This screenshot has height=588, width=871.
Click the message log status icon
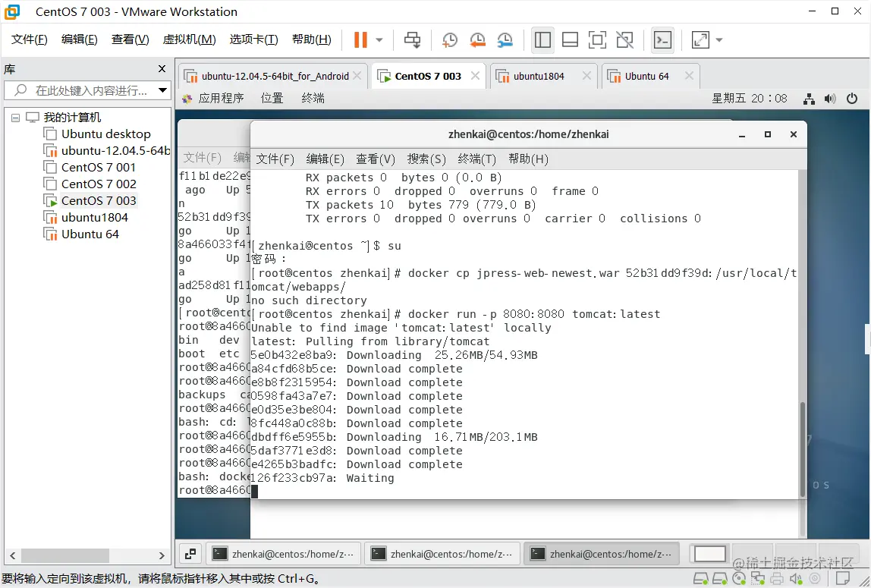[x=843, y=579]
